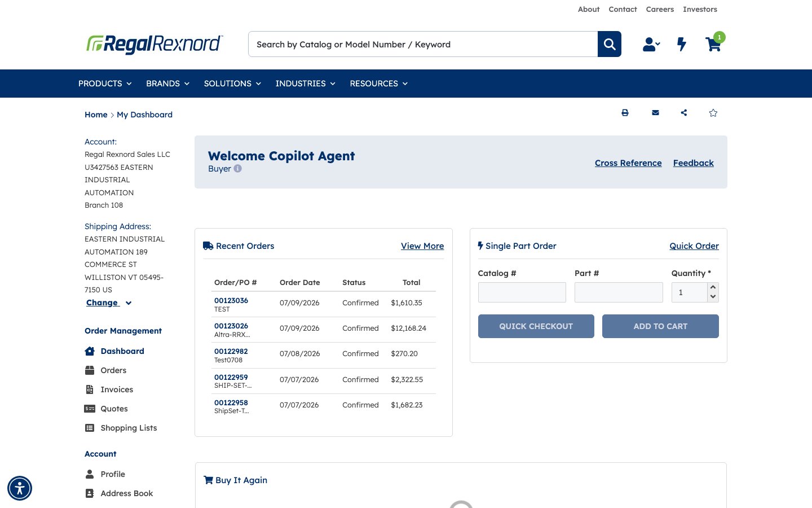812x508 pixels.
Task: Click the favorite star icon
Action: [713, 113]
